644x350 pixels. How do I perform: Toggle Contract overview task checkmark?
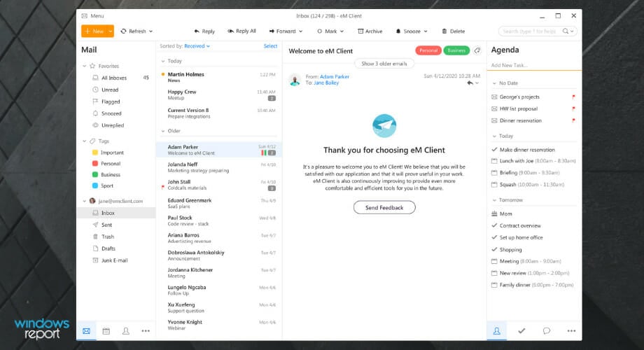pos(494,225)
